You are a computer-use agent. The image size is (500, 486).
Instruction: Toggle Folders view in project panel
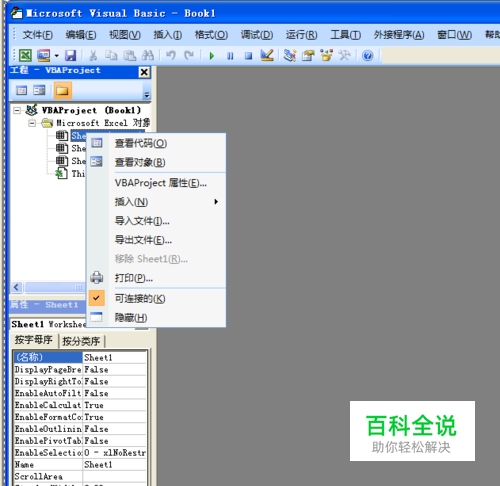[63, 90]
